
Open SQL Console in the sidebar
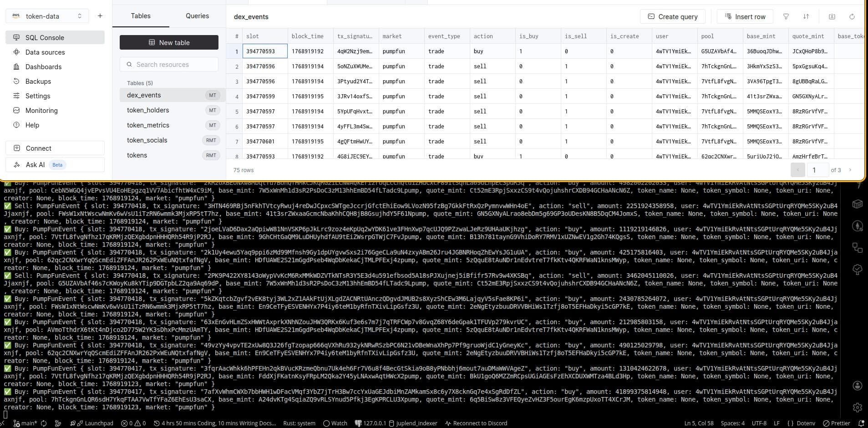[45, 38]
